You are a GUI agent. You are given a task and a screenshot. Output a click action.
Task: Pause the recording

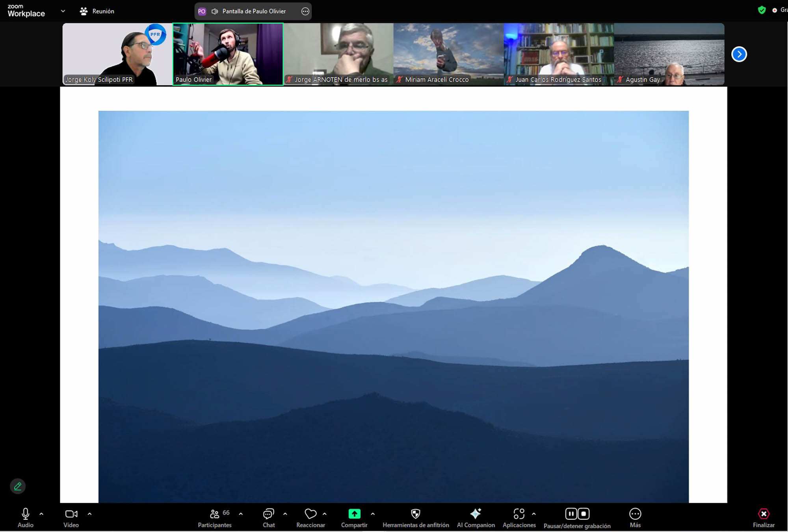pos(571,513)
